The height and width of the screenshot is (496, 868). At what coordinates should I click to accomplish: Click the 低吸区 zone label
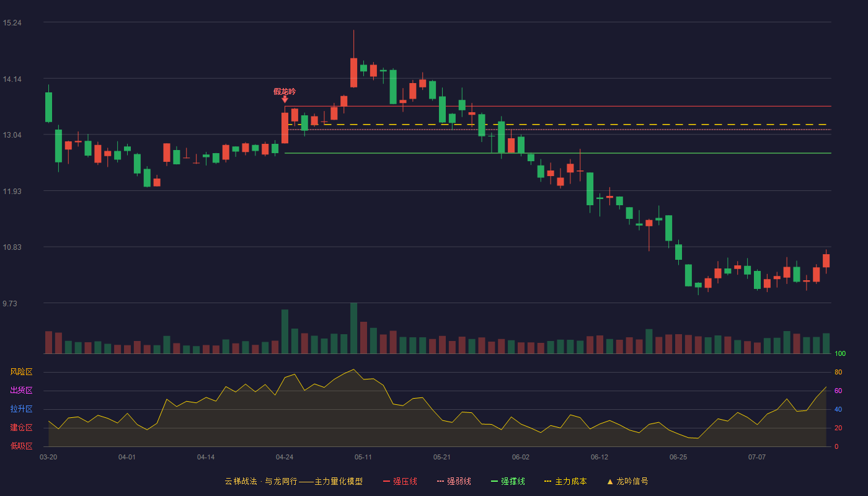point(21,446)
